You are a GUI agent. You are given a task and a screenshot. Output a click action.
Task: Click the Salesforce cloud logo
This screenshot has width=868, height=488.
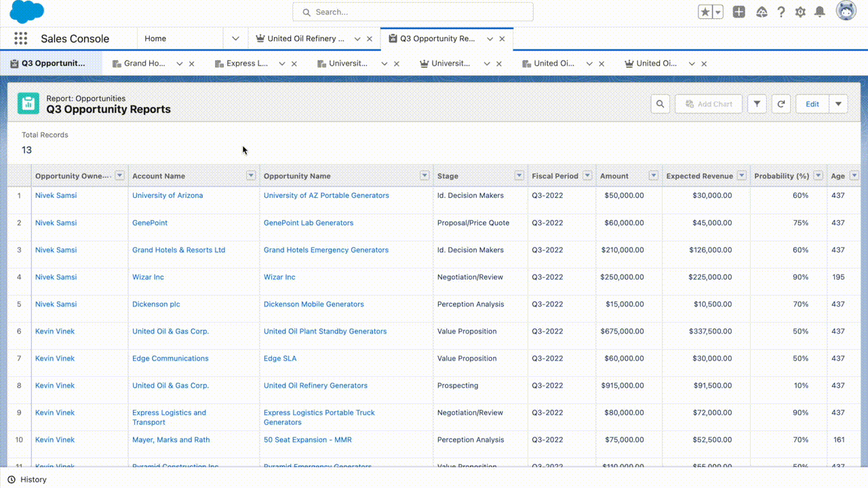[x=27, y=12]
